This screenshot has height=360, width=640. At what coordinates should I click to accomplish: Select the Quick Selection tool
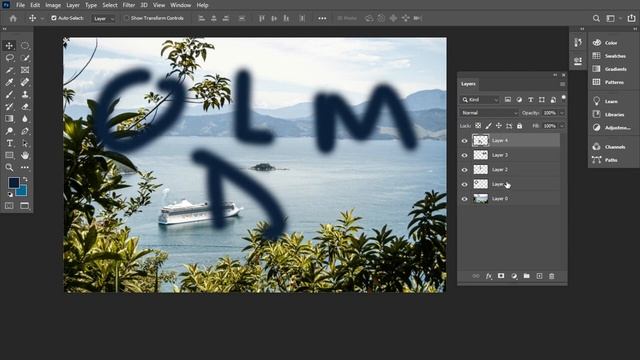[x=25, y=58]
